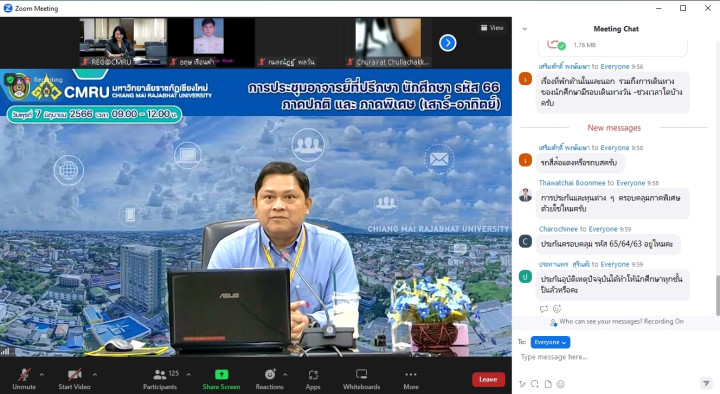Show next participants with blue arrow
The height and width of the screenshot is (394, 720).
[448, 43]
